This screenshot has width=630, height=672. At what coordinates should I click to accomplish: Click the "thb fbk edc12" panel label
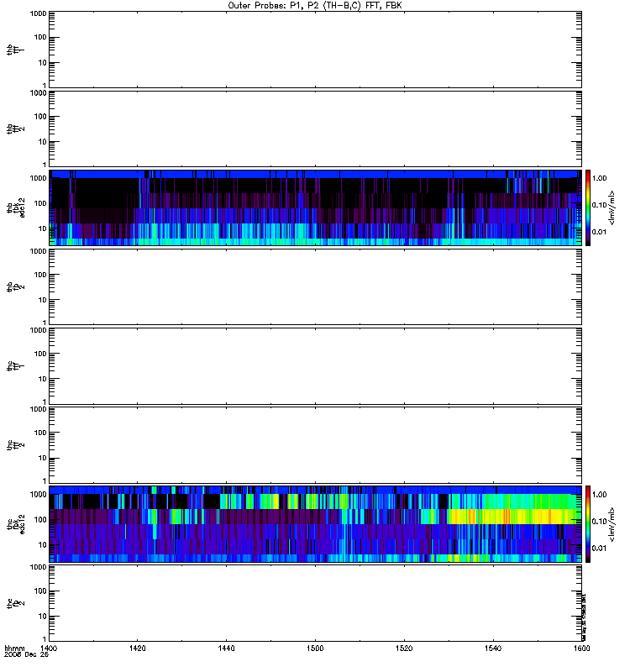pyautogui.click(x=15, y=207)
